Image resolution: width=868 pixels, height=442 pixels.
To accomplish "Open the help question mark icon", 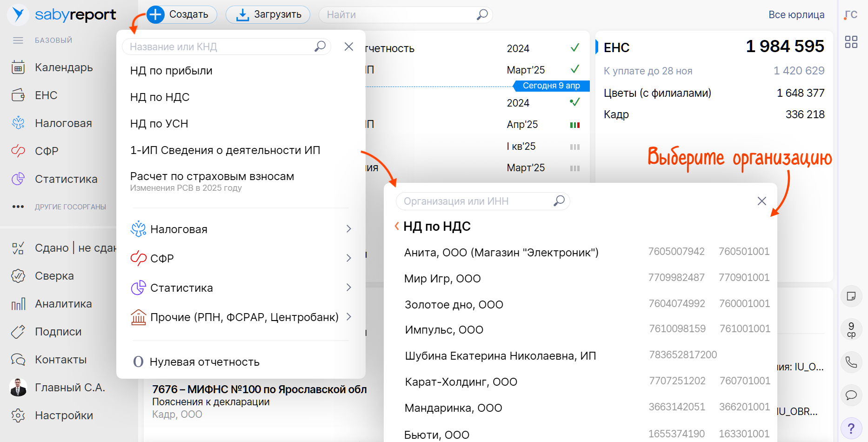I will [851, 428].
